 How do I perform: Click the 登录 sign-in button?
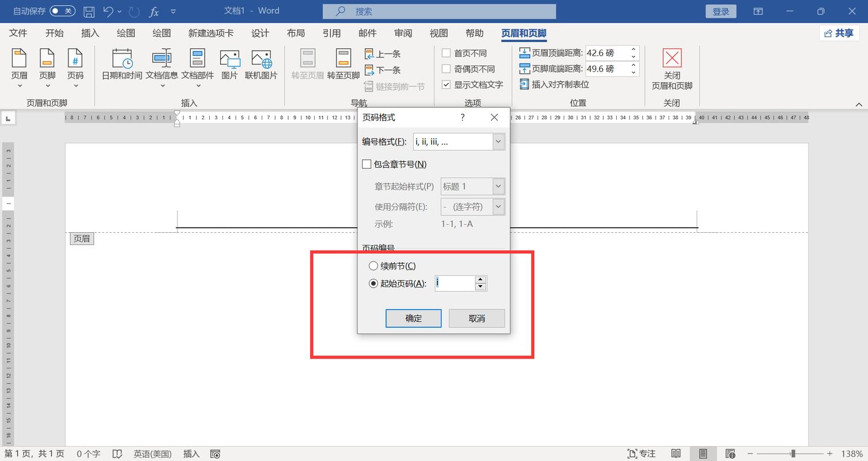click(721, 11)
